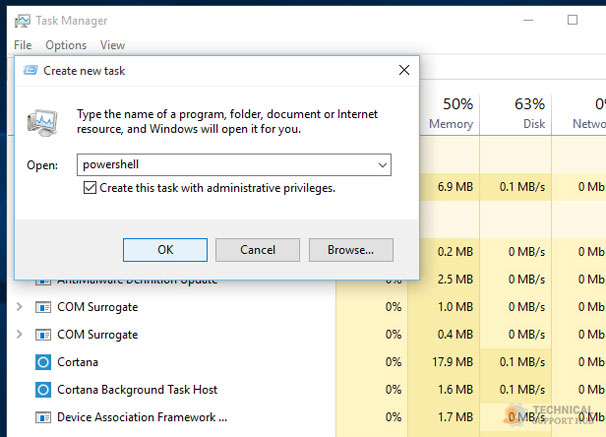Screen dimensions: 606x437
Task: Toggle the administrative privileges checkbox
Action: [90, 188]
